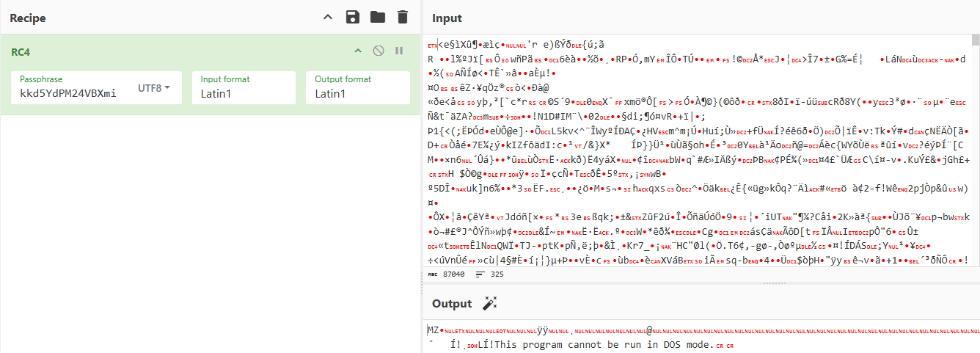
Task: Disable the RC4 operation
Action: 379,51
